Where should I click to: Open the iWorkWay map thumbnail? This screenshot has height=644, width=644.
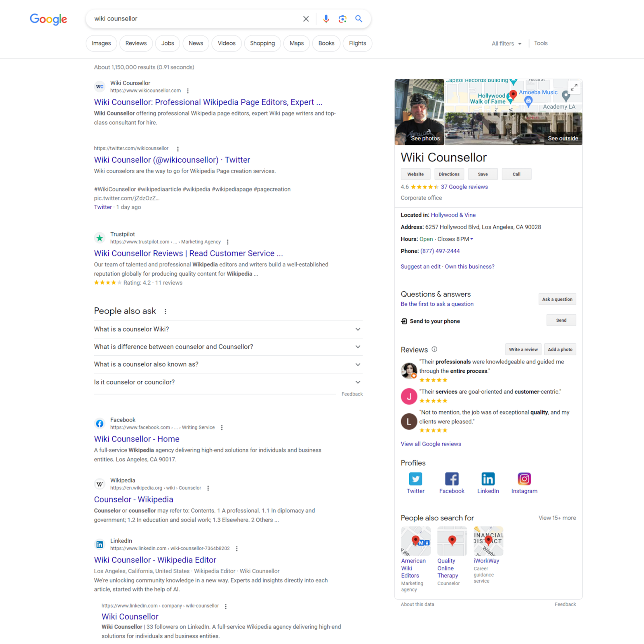click(x=488, y=541)
